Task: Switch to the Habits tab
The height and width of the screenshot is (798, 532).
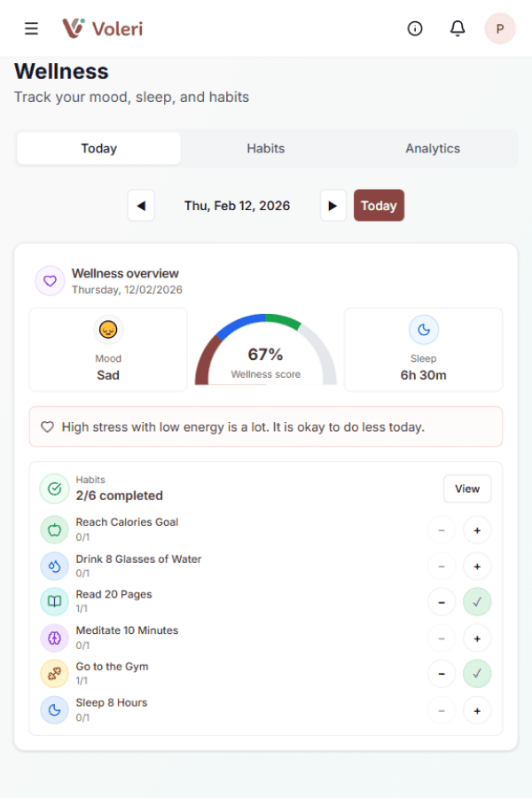Action: coord(265,148)
